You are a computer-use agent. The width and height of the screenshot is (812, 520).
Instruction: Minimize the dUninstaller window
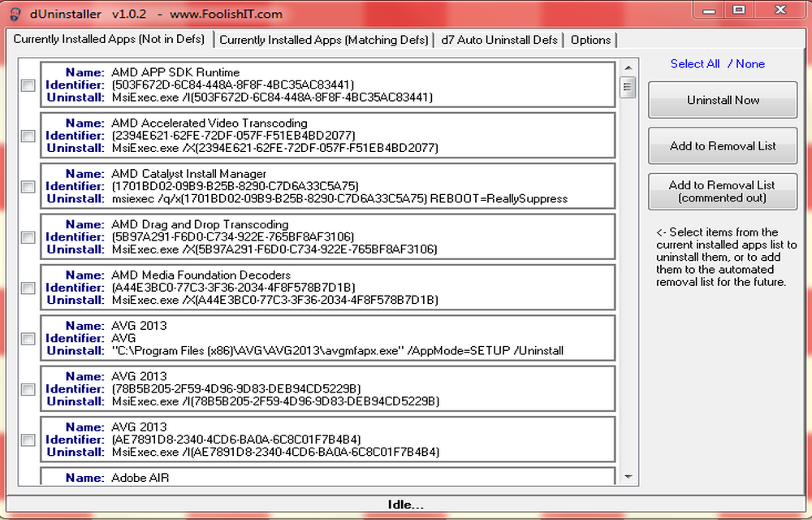709,11
